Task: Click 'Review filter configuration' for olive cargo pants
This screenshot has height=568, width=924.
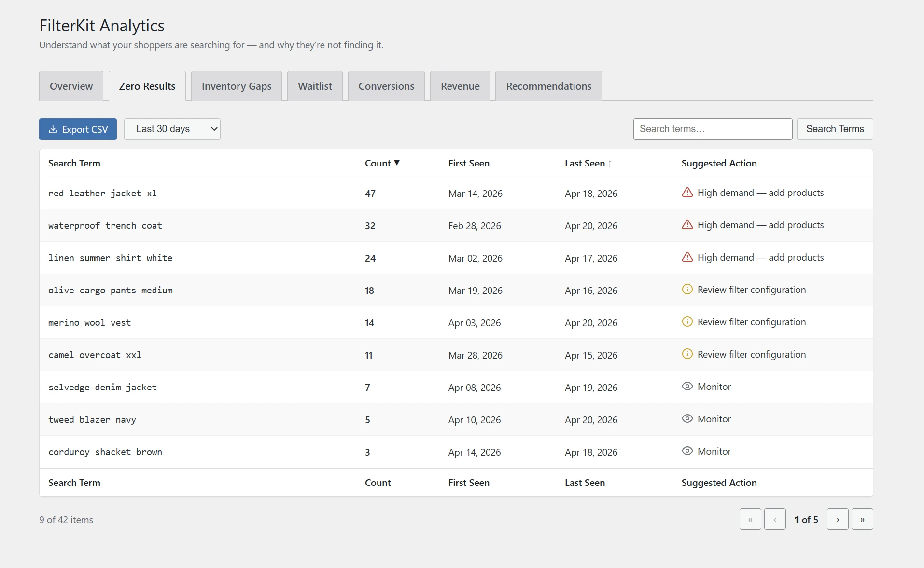Action: (752, 290)
